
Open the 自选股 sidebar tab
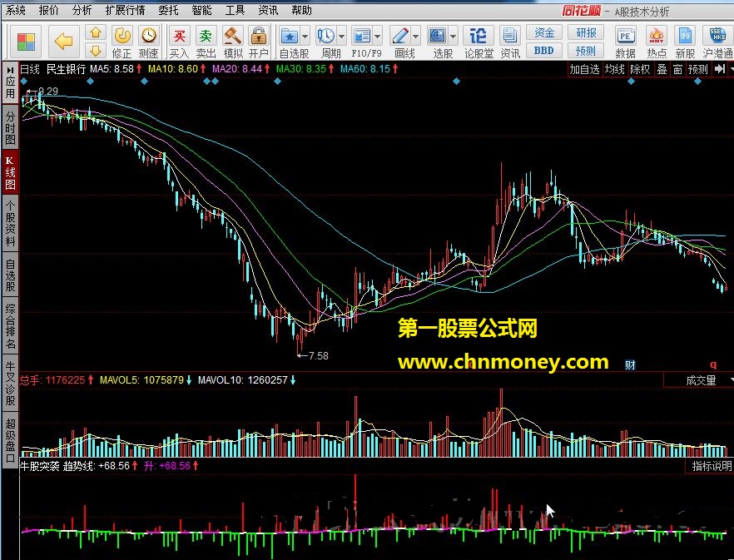click(x=10, y=275)
